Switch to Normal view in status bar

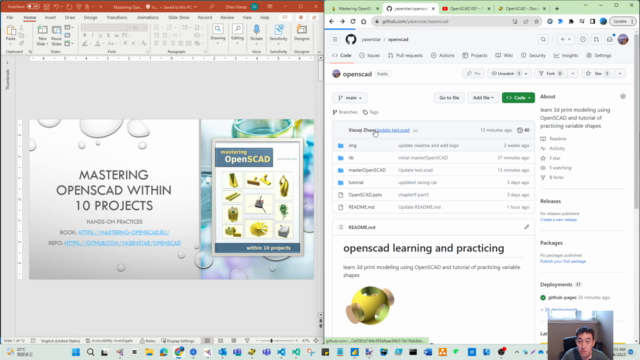(207, 340)
